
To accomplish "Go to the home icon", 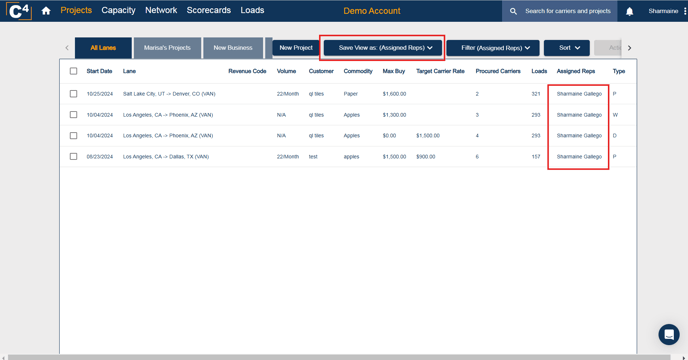I will (46, 11).
